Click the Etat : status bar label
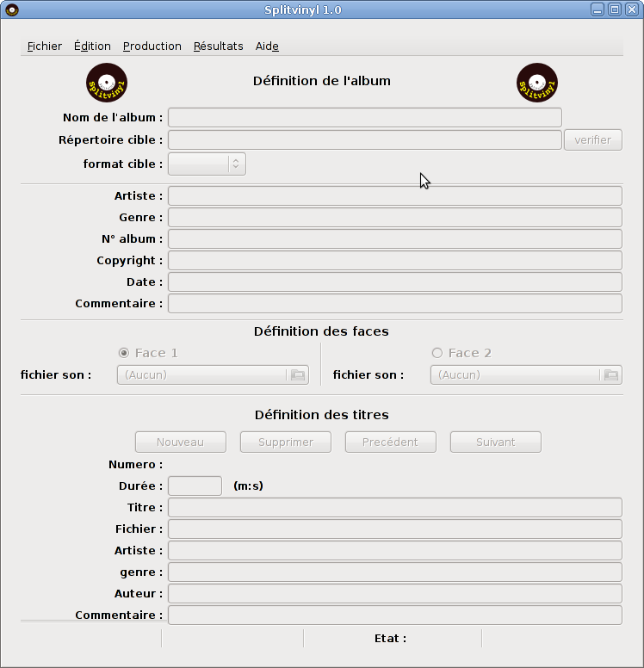Viewport: 644px width, 668px height. point(390,638)
